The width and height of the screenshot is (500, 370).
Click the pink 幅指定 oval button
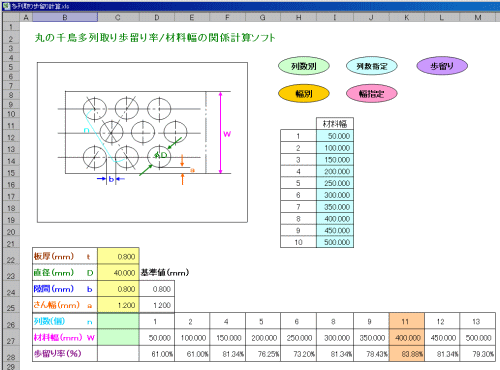(372, 94)
